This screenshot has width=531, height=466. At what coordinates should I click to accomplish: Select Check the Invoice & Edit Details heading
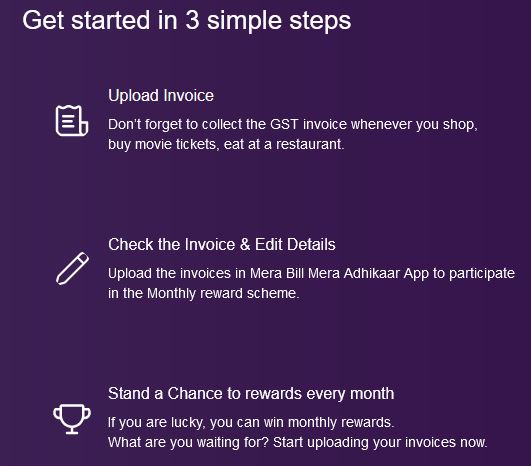point(222,244)
